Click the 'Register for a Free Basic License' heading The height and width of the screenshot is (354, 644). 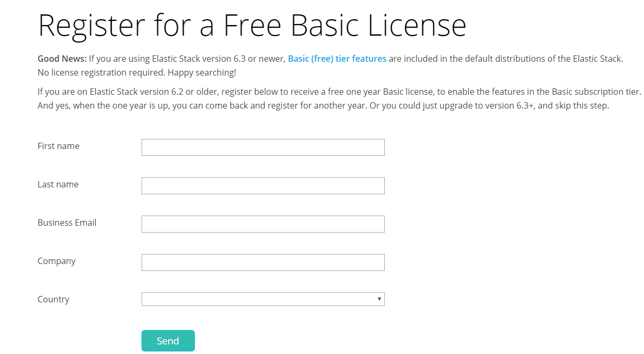(251, 24)
